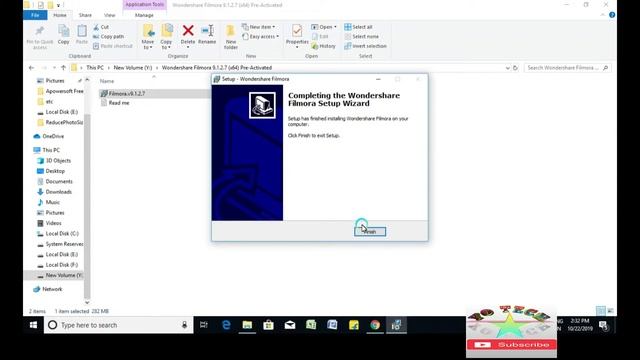Open Desktop in navigation pane
Image resolution: width=640 pixels, height=360 pixels.
point(55,171)
